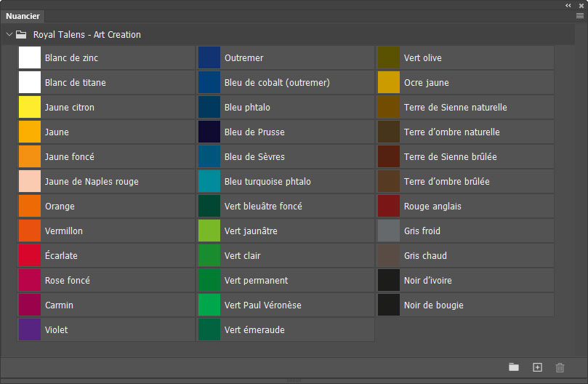588x384 pixels.
Task: Click the delete swatch trash icon
Action: (x=560, y=367)
